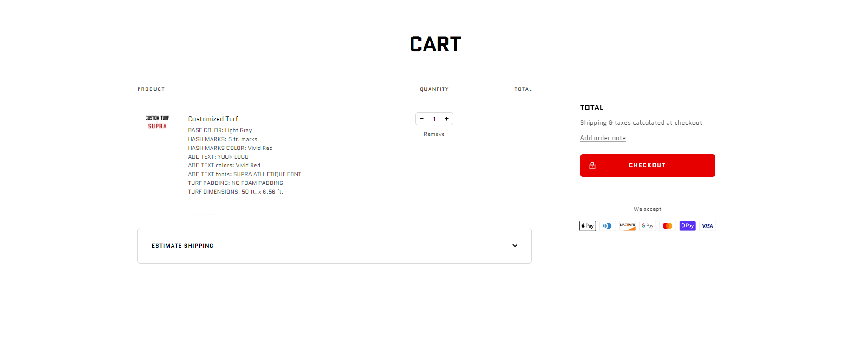Expand the Estimate Shipping chevron
The width and height of the screenshot is (868, 338).
point(515,246)
